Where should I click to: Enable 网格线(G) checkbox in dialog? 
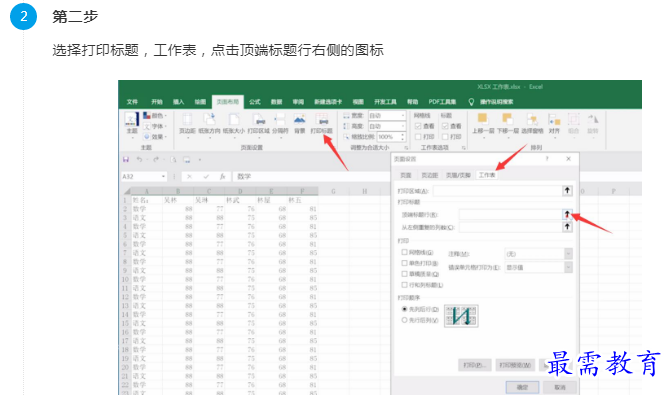pos(404,252)
